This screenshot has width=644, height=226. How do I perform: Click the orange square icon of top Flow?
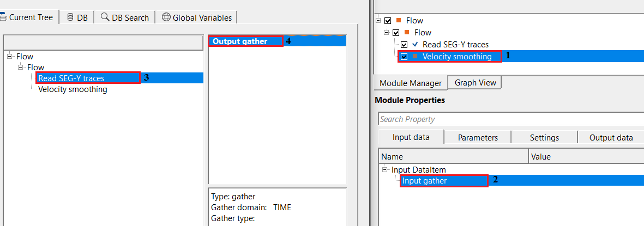(x=399, y=21)
